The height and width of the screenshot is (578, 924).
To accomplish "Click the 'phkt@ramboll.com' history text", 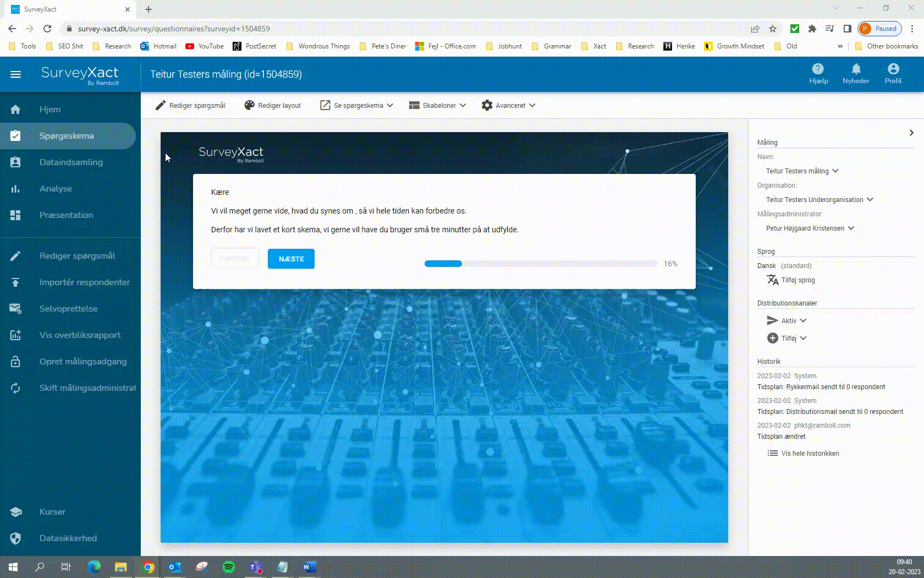I will pyautogui.click(x=822, y=426).
